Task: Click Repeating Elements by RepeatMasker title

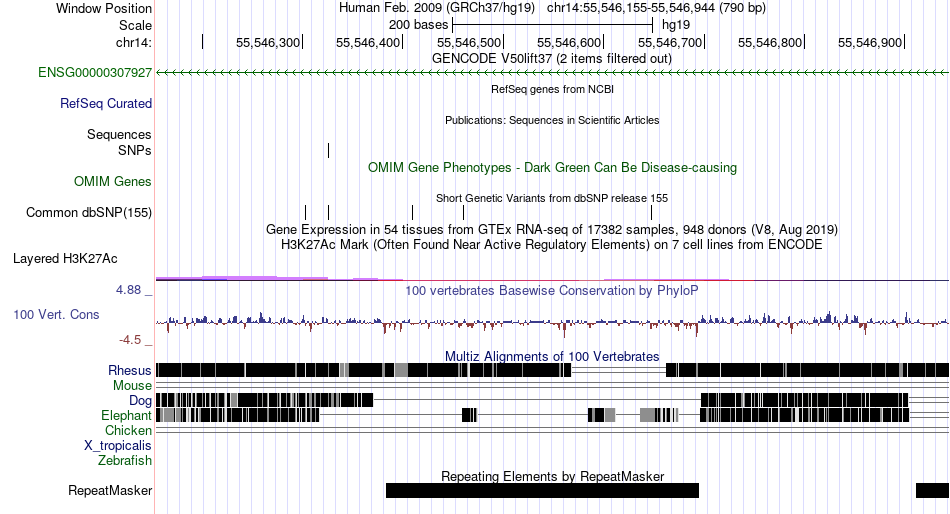Action: pos(553,476)
